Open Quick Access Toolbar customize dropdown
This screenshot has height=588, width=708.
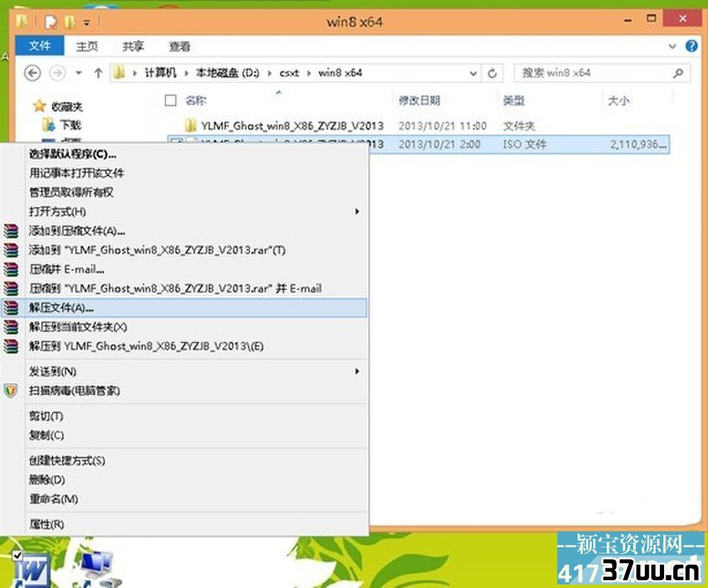point(86,22)
